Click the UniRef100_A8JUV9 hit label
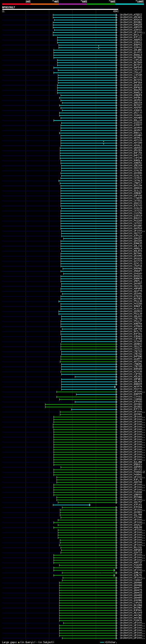This screenshot has height=644, width=146. click(x=131, y=613)
